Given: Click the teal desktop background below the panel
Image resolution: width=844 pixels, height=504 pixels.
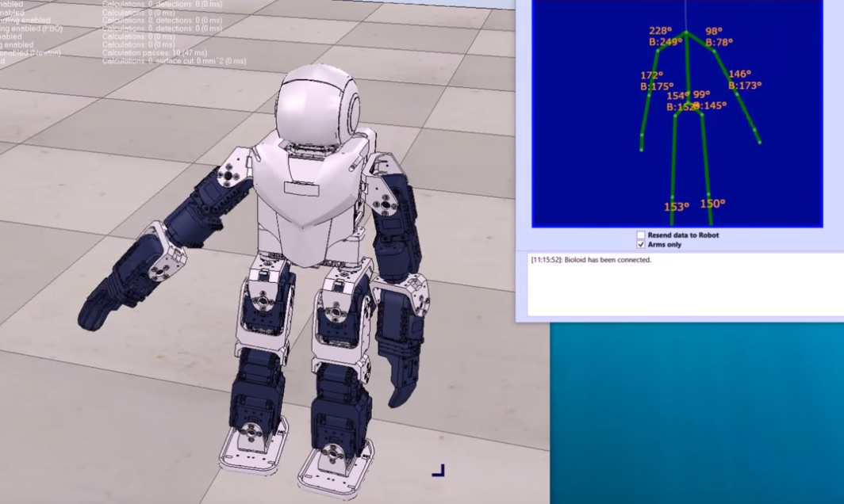Looking at the screenshot, I should click(696, 412).
